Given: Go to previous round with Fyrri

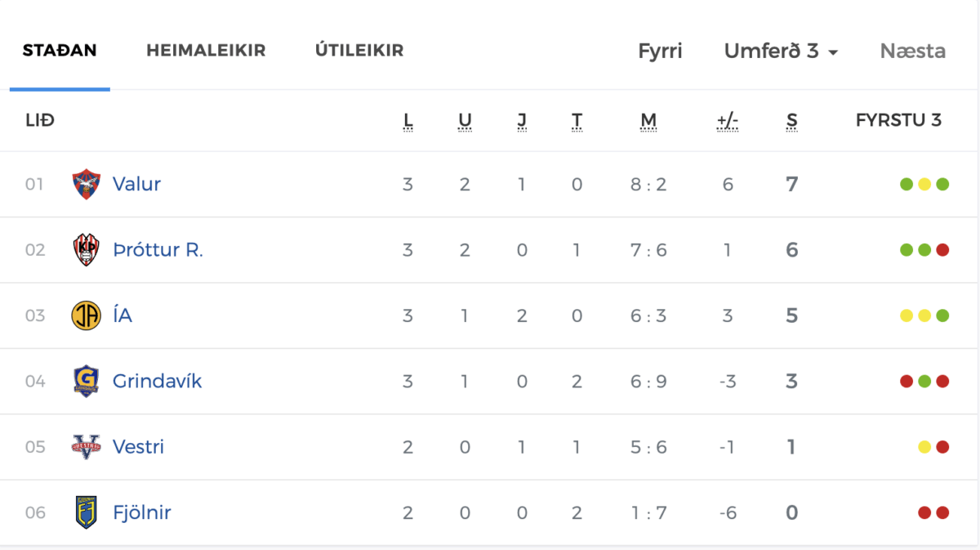Looking at the screenshot, I should 660,51.
